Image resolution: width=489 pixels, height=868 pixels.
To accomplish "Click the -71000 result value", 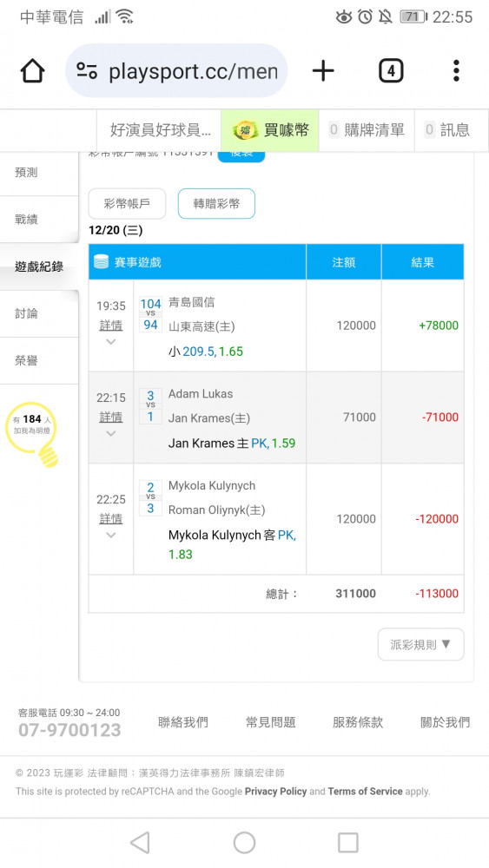I will coord(440,418).
